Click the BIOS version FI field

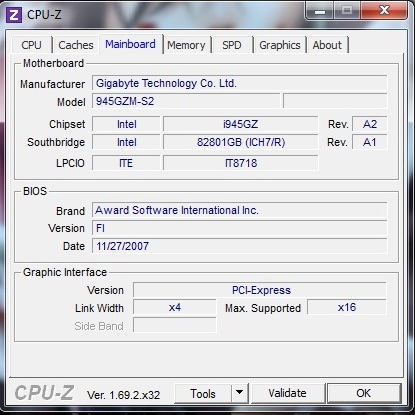[x=240, y=228]
